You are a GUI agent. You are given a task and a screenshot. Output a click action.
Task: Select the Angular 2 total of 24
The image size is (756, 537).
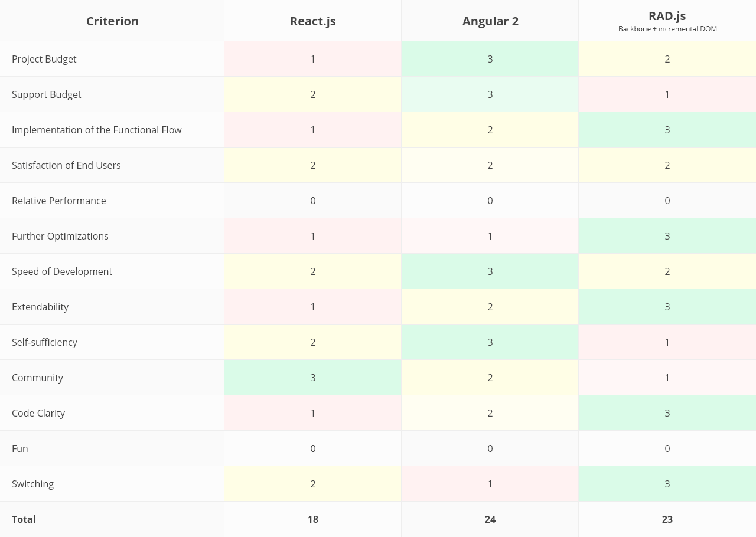point(490,519)
